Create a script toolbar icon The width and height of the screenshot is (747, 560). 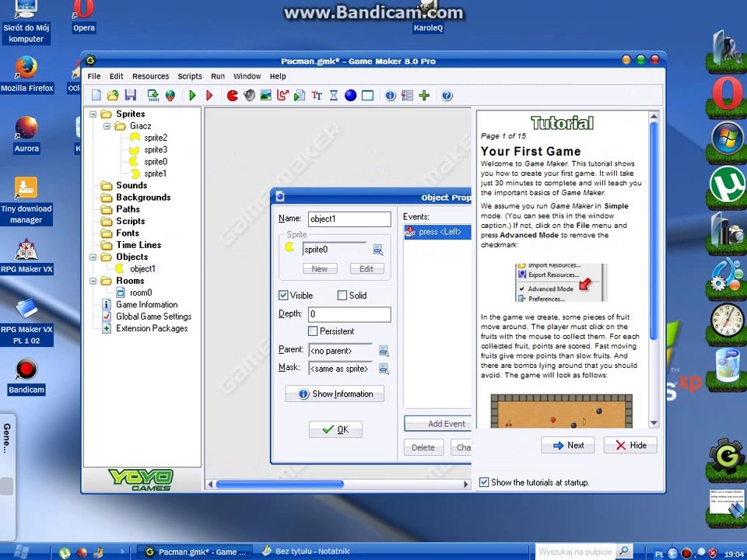[x=300, y=95]
